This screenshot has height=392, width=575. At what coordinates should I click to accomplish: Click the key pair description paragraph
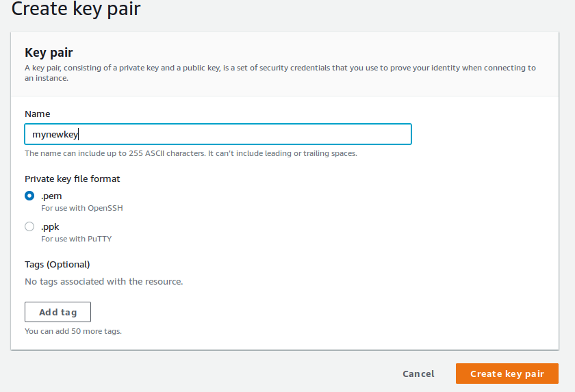pyautogui.click(x=280, y=68)
